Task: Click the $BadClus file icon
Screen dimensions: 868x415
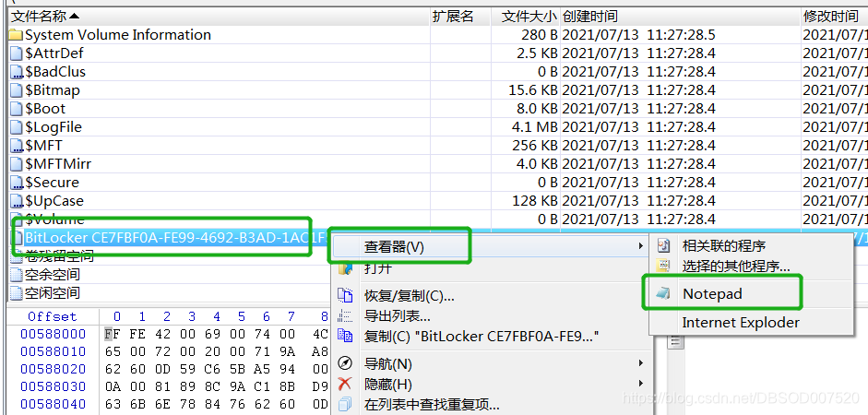Action: pyautogui.click(x=18, y=72)
